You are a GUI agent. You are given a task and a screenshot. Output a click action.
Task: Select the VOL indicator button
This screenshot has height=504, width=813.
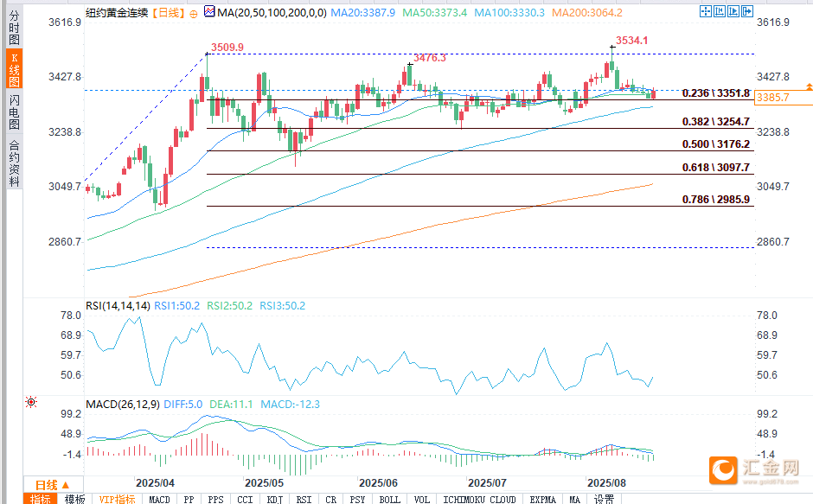coord(421,499)
